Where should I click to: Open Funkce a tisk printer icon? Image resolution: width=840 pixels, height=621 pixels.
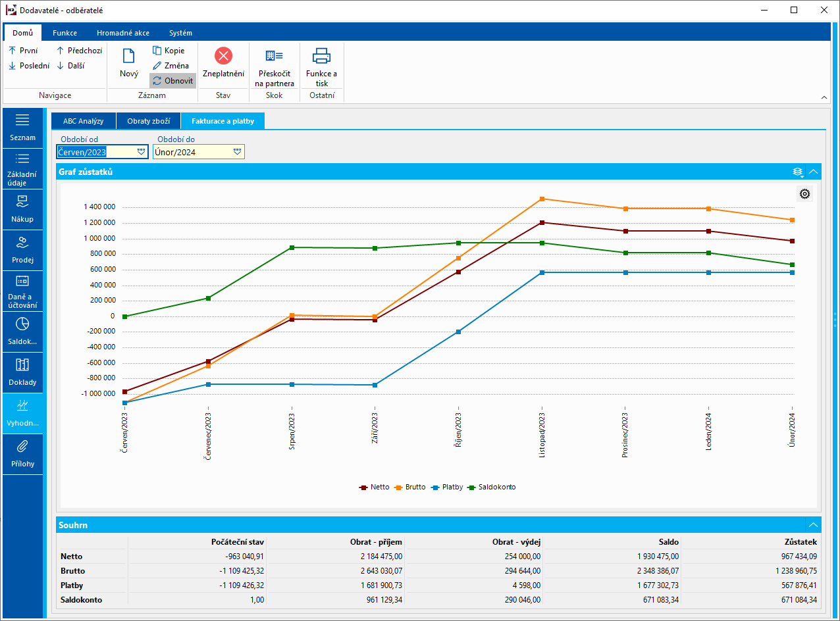point(321,57)
